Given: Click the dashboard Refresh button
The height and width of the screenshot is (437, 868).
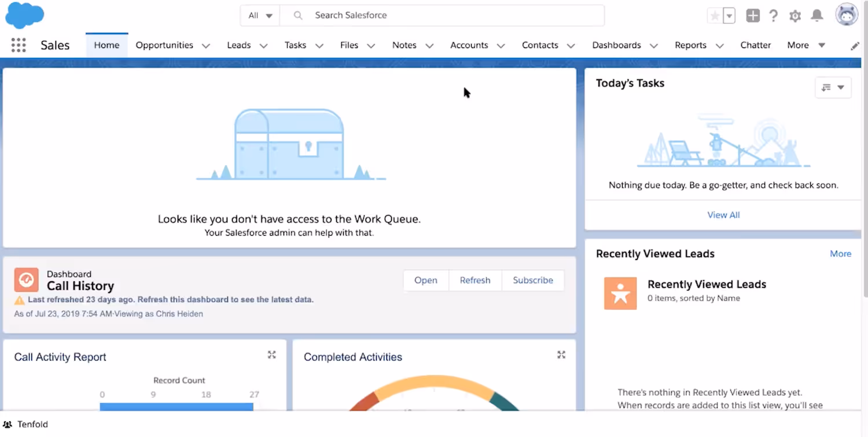Looking at the screenshot, I should [x=475, y=280].
